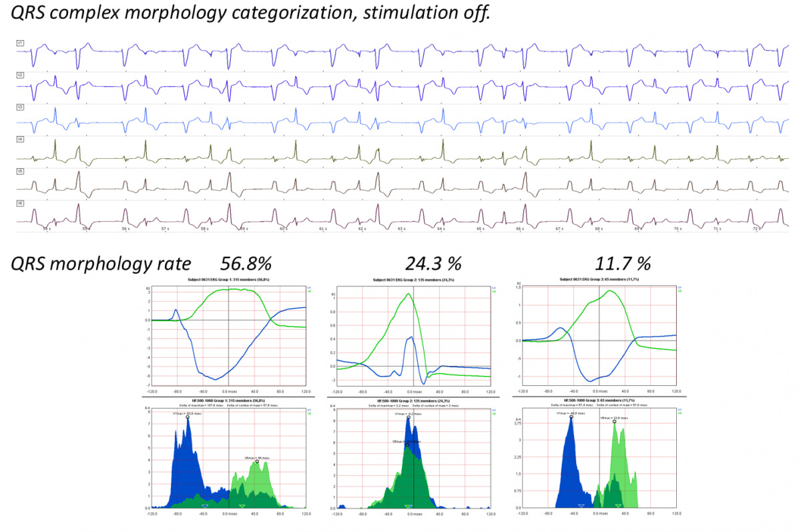Click the blue V1 histogram area in Group 3

point(569,467)
